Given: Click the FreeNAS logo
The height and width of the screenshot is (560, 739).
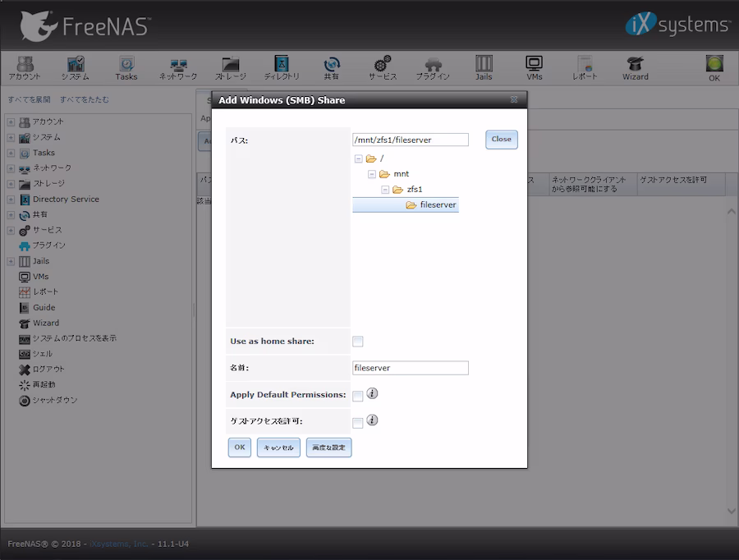Looking at the screenshot, I should tap(85, 26).
